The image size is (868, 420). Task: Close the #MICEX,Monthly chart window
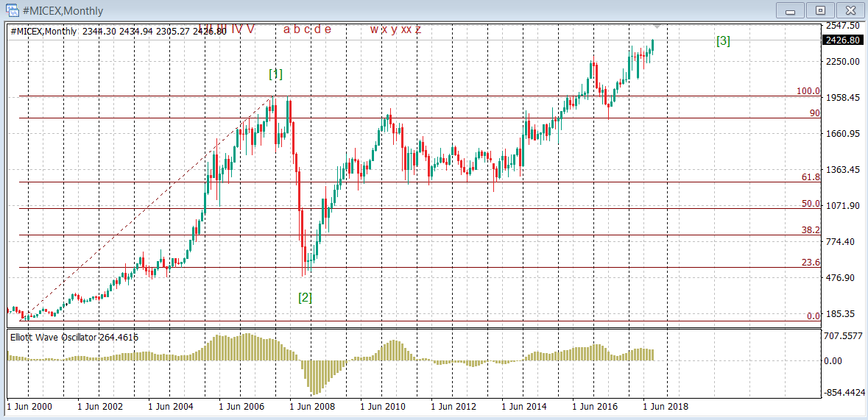click(x=851, y=10)
